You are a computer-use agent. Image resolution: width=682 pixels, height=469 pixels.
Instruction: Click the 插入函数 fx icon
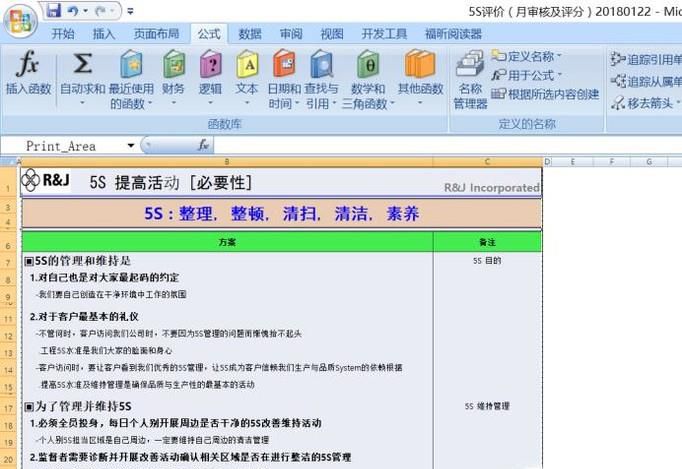[x=28, y=63]
